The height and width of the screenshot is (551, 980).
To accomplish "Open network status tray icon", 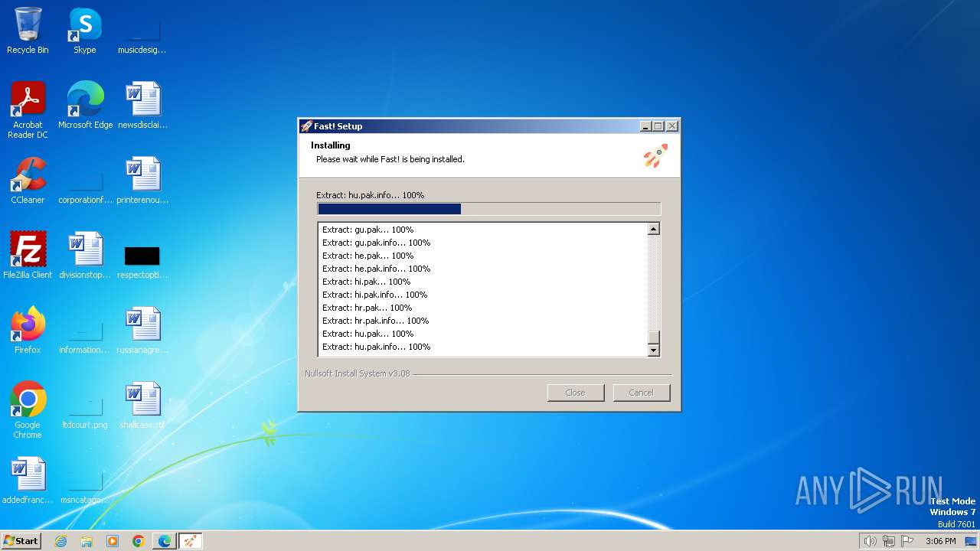I will click(x=889, y=541).
